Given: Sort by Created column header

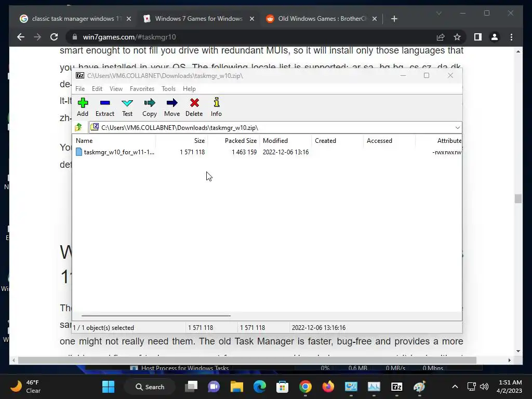Looking at the screenshot, I should coord(338,140).
